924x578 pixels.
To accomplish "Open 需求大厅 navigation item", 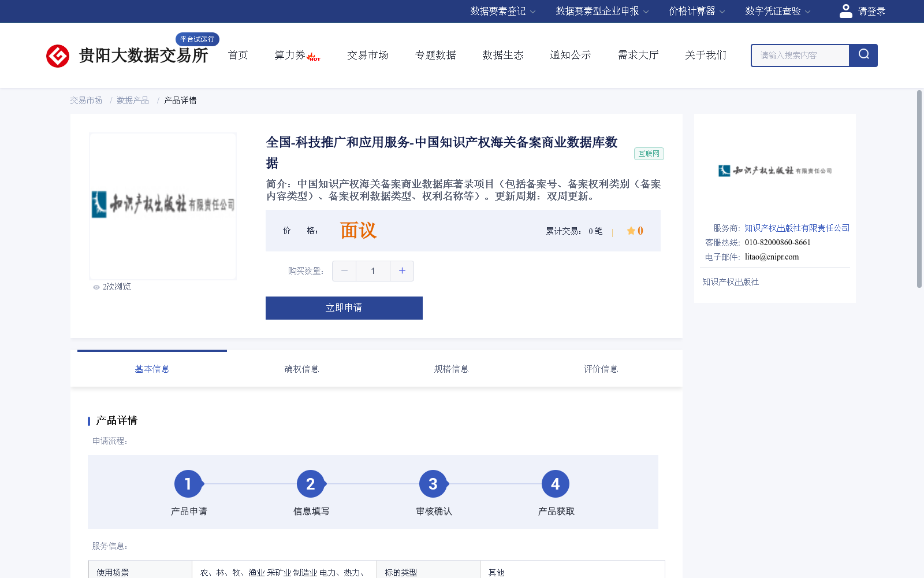I will click(x=638, y=55).
